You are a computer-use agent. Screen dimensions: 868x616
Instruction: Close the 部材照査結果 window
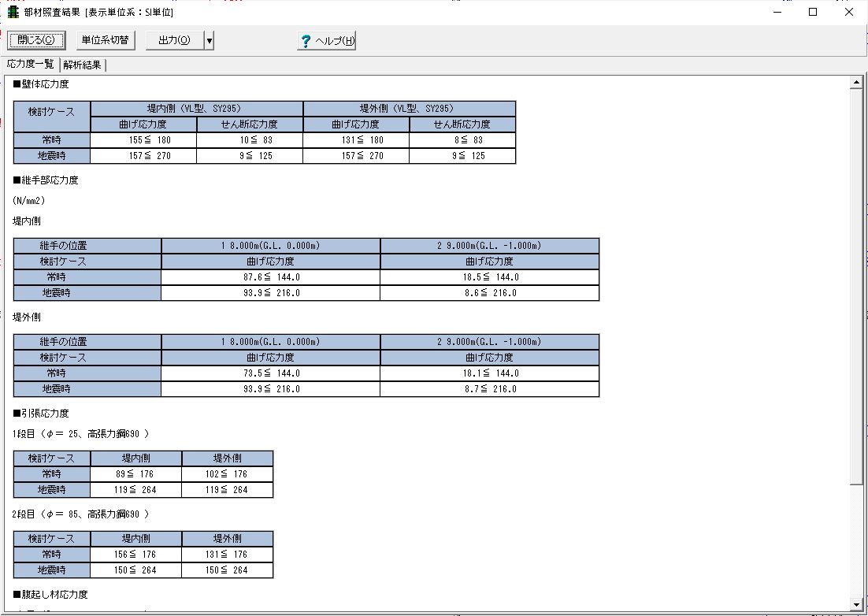(x=848, y=12)
